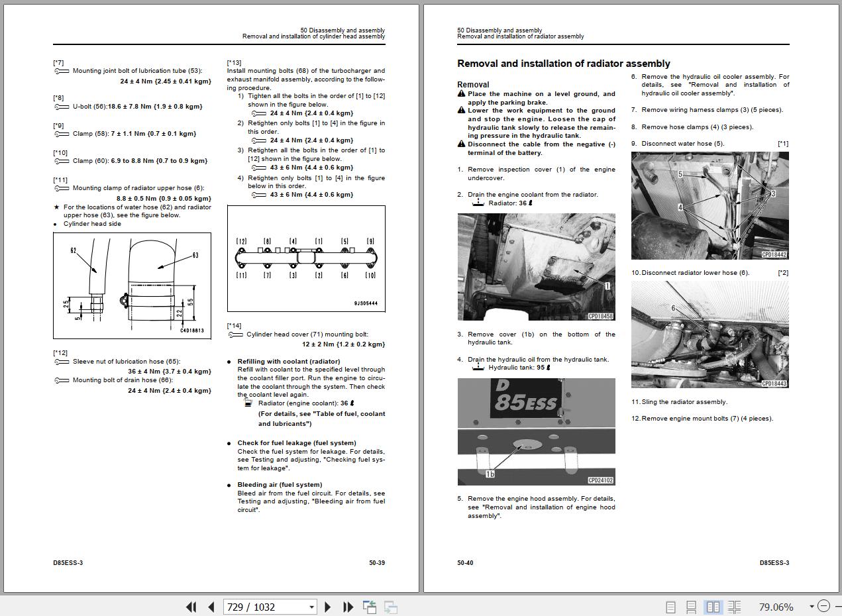Click the previous view icon
This screenshot has height=616, width=842.
pyautogui.click(x=370, y=607)
